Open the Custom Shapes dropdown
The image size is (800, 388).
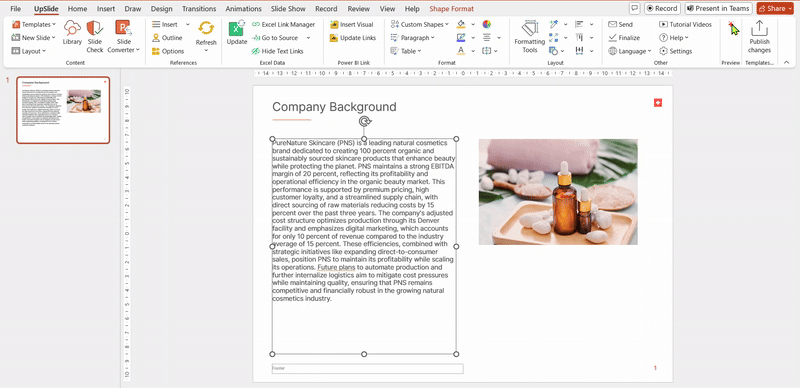(419, 25)
